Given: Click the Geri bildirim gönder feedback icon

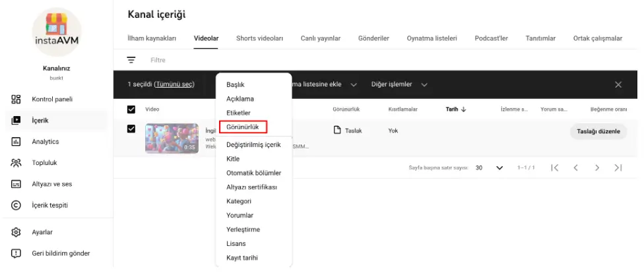Looking at the screenshot, I should [16, 254].
